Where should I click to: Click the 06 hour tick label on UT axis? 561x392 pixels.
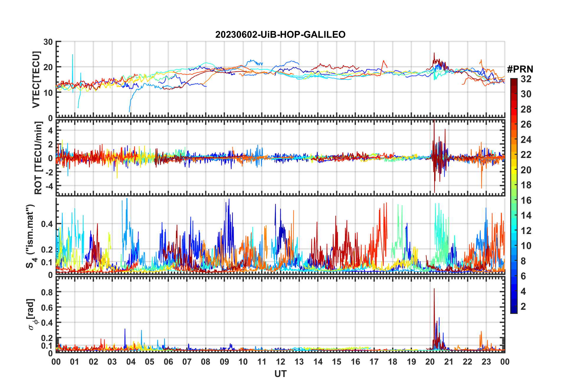coord(168,362)
